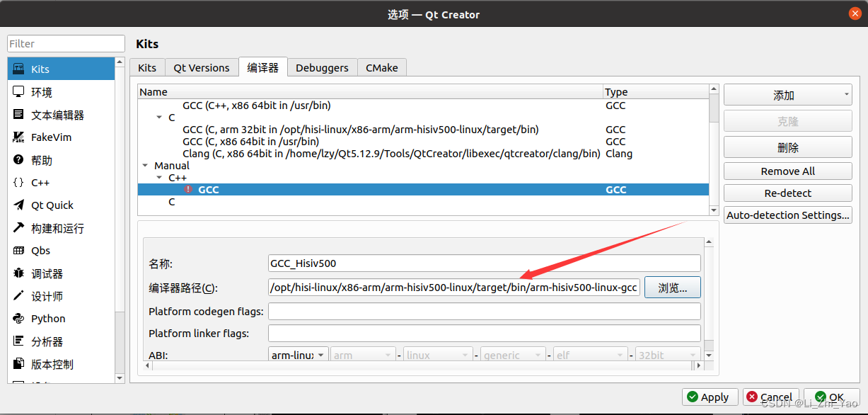Open the arm-linux ABI dropdown
The width and height of the screenshot is (868, 415).
click(x=299, y=355)
